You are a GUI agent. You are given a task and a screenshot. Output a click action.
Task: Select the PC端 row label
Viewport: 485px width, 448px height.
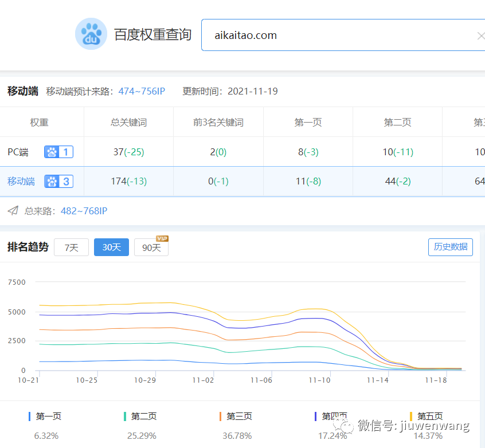(18, 152)
